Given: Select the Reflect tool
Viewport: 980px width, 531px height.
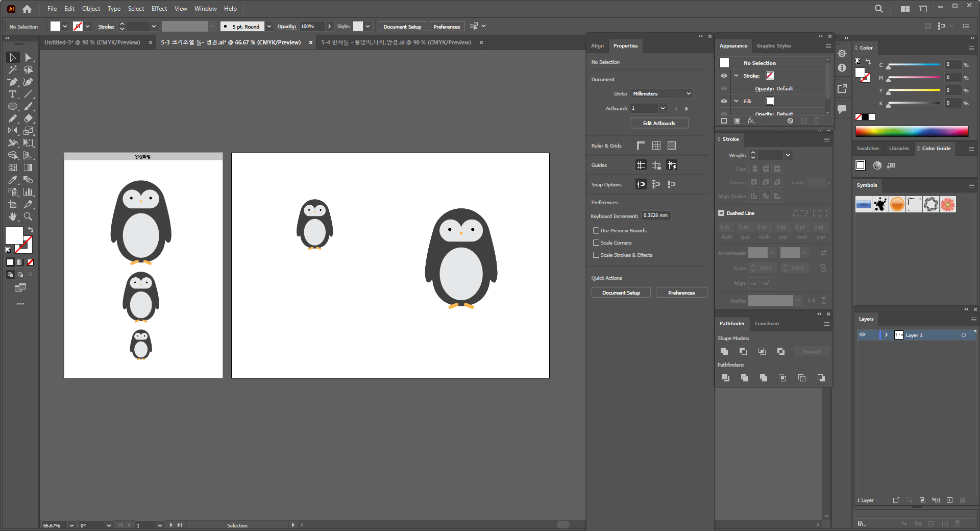Looking at the screenshot, I should click(13, 131).
